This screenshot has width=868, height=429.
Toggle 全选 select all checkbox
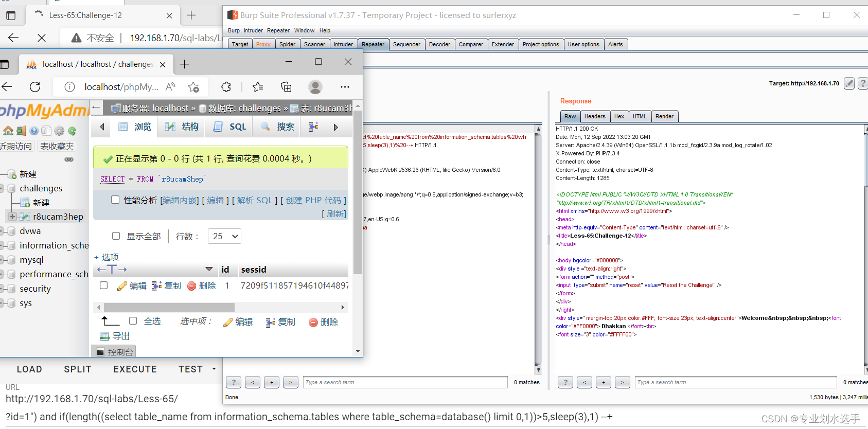pyautogui.click(x=133, y=320)
